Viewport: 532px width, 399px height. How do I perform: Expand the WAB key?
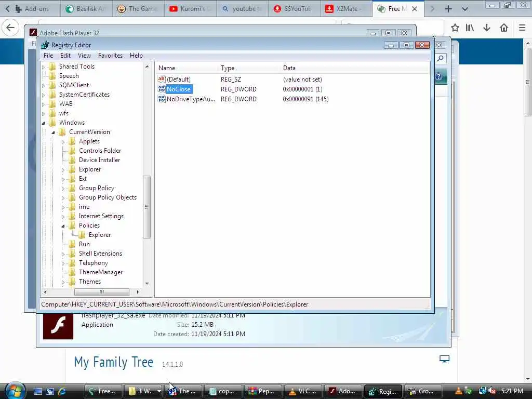point(44,104)
